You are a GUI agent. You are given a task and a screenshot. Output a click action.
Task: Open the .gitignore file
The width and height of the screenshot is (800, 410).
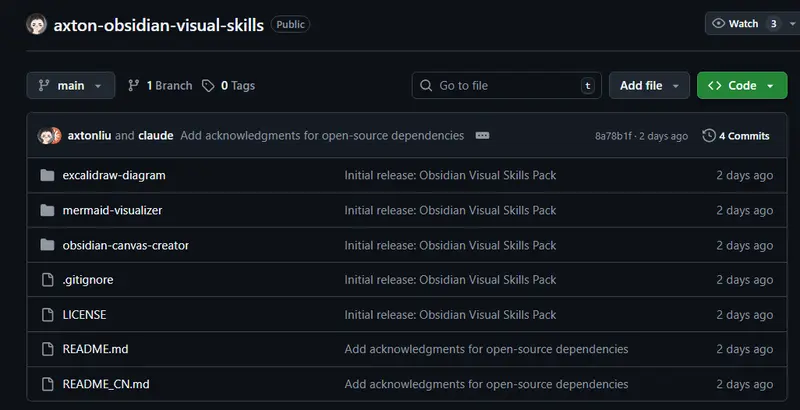pos(88,280)
